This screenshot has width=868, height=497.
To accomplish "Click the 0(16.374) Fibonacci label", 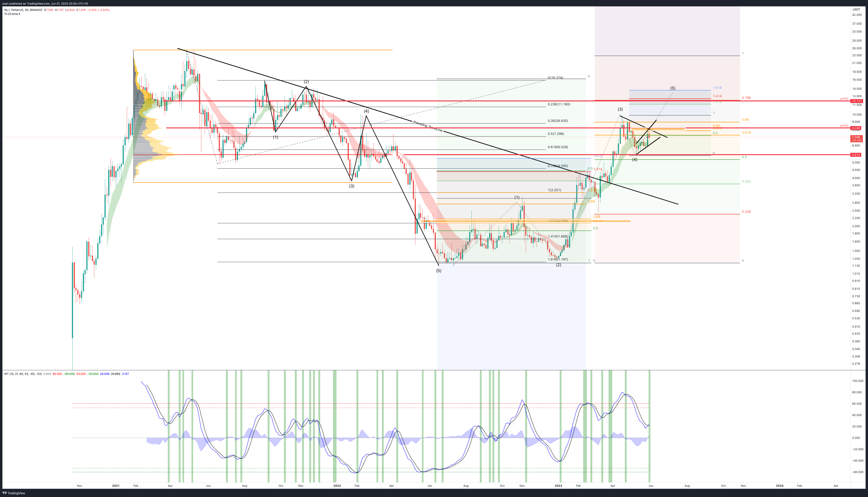I will [555, 78].
